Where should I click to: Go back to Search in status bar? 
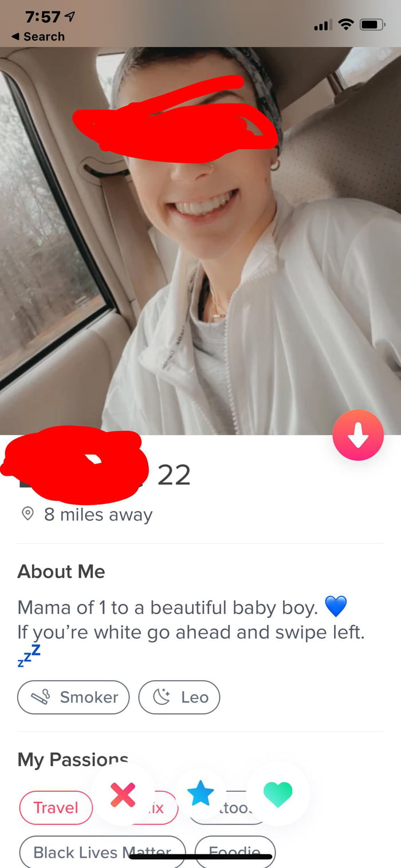(38, 36)
